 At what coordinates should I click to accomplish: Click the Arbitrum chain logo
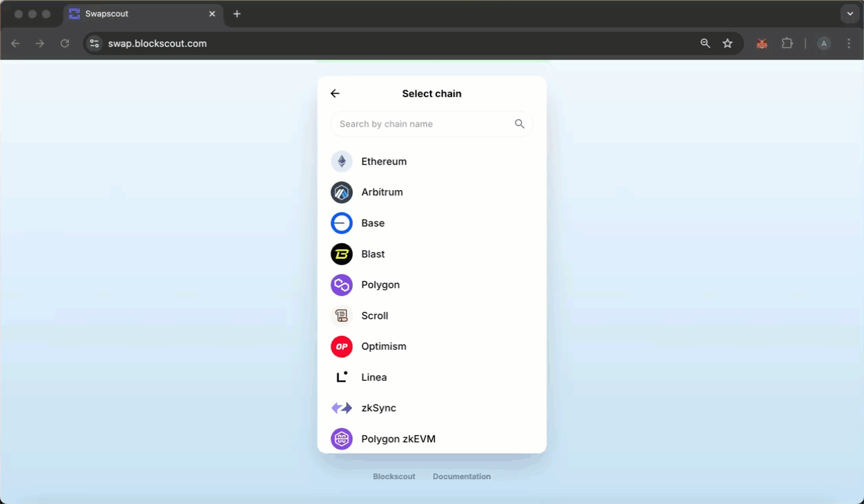click(342, 192)
